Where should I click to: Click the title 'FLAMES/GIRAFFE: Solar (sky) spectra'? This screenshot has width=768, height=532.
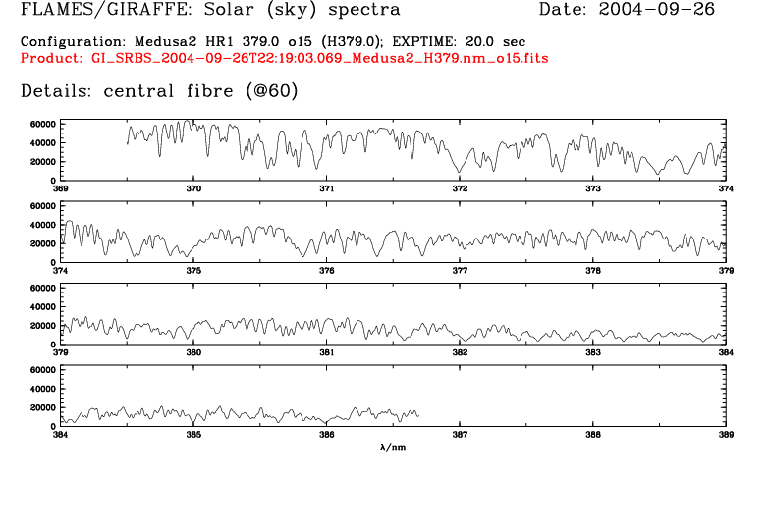pyautogui.click(x=210, y=10)
